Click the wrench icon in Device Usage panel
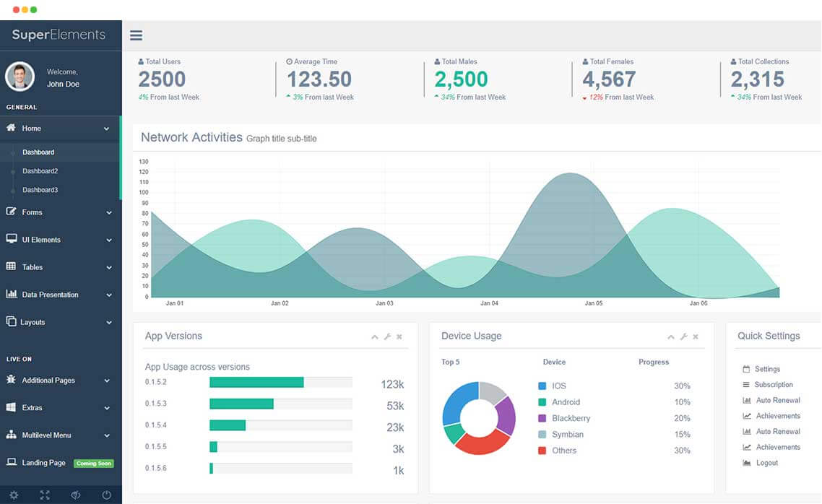 click(683, 337)
